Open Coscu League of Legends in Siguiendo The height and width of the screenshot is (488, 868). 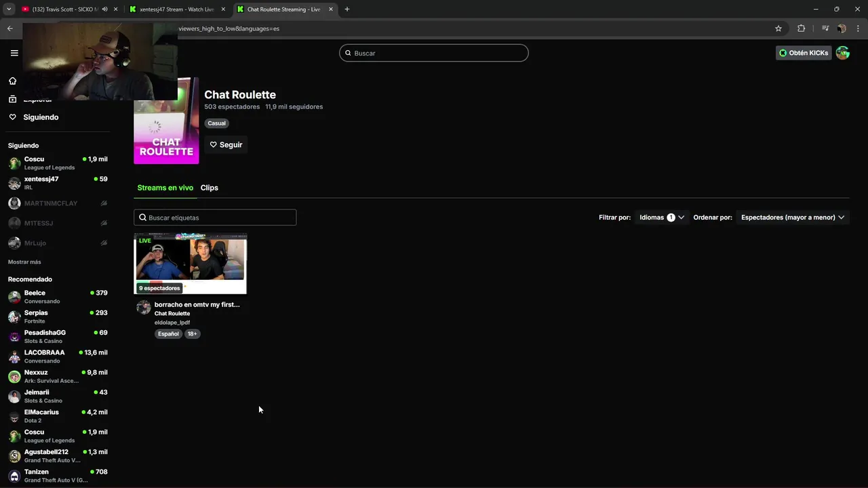(58, 163)
